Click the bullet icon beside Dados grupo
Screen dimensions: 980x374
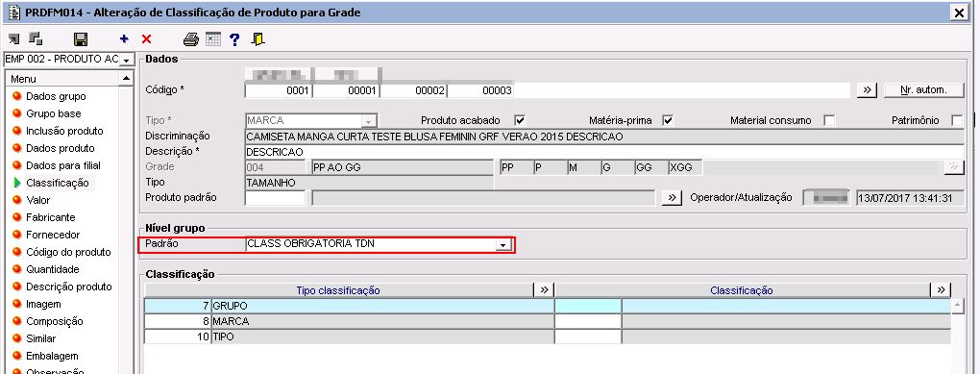tap(17, 96)
